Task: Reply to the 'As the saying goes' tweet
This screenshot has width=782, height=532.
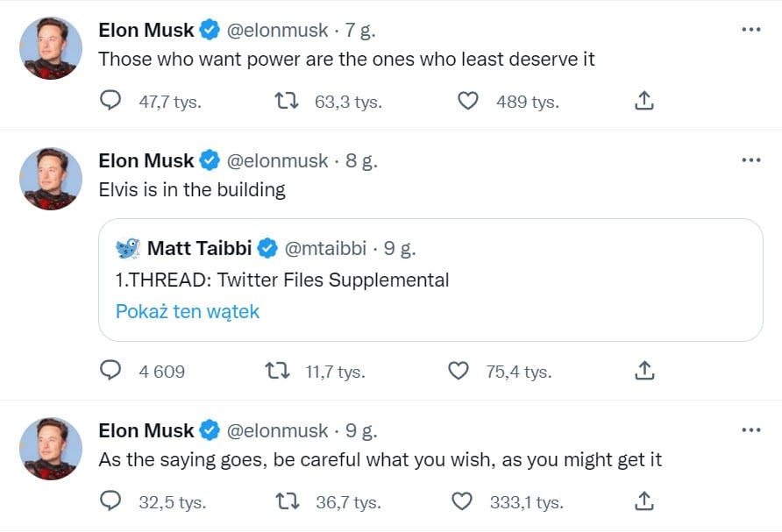Action: 110,500
